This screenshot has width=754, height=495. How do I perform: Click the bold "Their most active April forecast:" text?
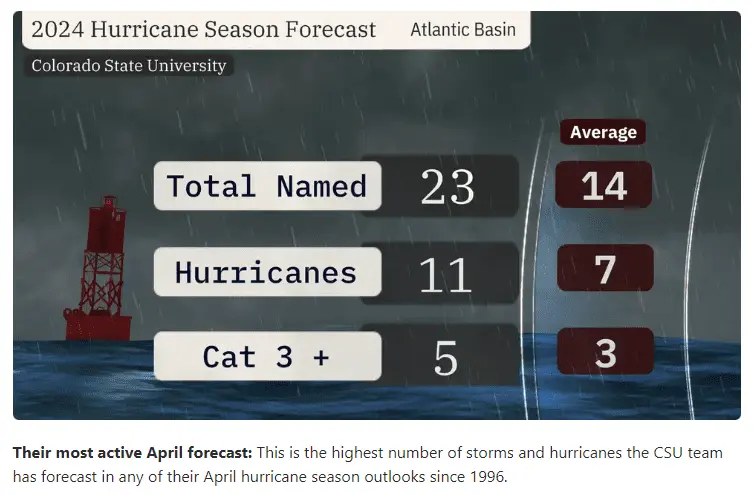[126, 453]
